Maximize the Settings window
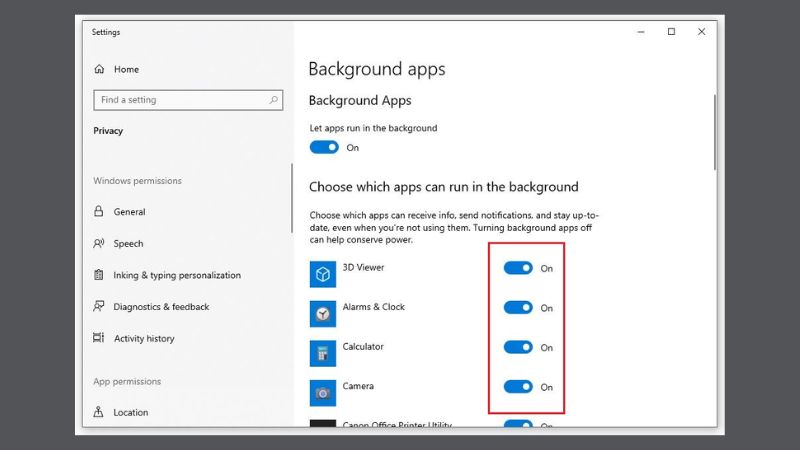The image size is (800, 450). [671, 32]
